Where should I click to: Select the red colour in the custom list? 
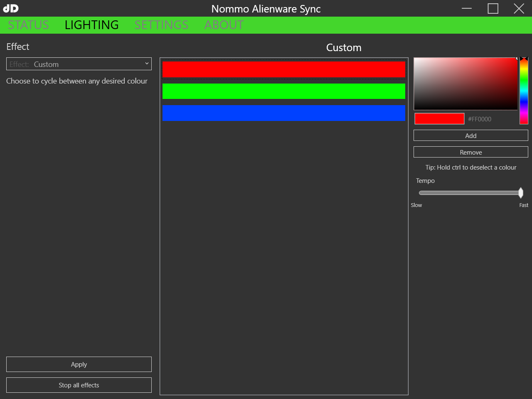point(284,69)
